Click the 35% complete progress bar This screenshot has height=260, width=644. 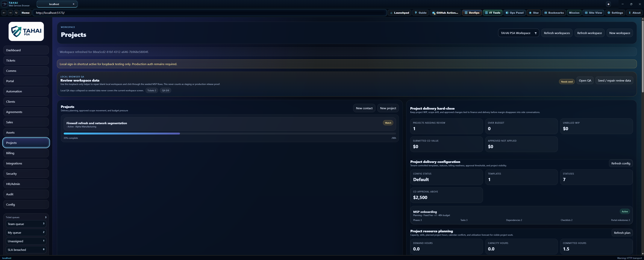230,134
